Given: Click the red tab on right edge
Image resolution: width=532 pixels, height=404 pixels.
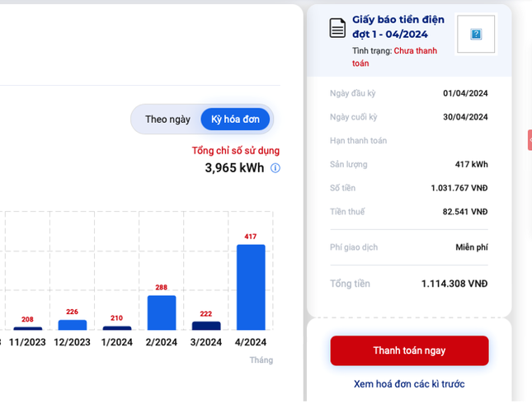Looking at the screenshot, I should [530, 140].
